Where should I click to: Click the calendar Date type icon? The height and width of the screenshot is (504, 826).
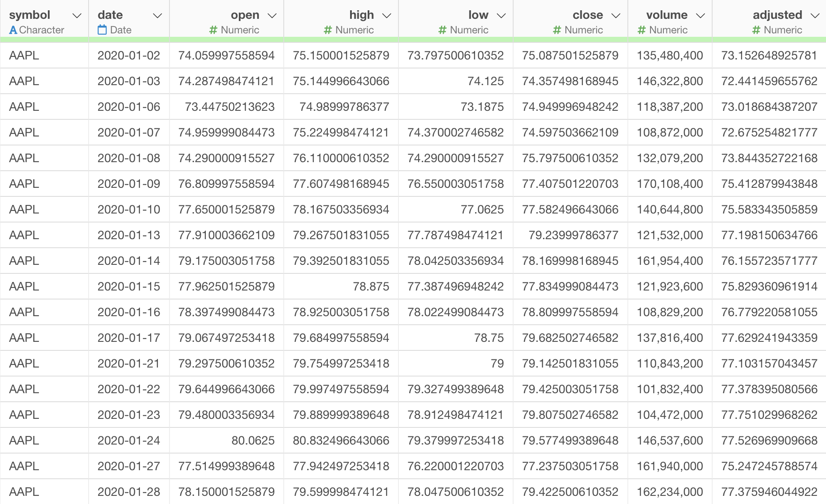[102, 30]
